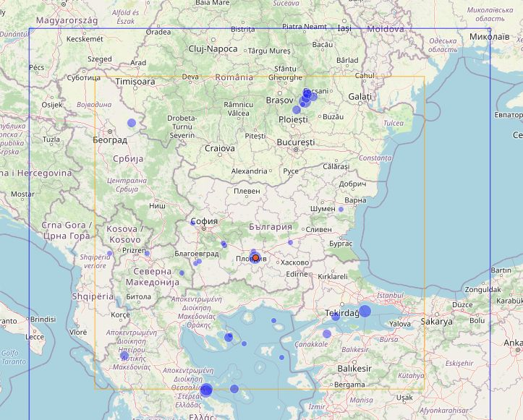Image resolution: width=523 pixels, height=420 pixels.
Task: Click the blue circle northeast of Београд
Action: (x=132, y=123)
